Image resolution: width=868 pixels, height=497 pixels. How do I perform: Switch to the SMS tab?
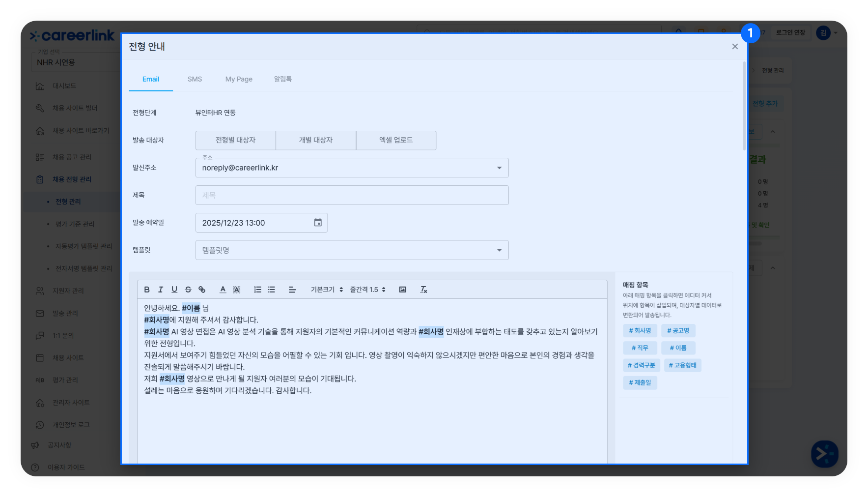pyautogui.click(x=195, y=79)
